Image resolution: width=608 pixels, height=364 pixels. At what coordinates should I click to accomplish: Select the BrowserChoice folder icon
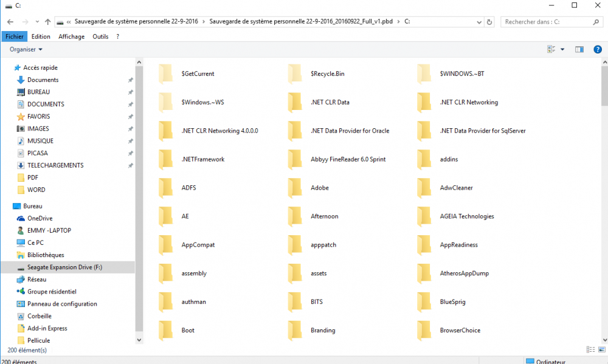424,331
